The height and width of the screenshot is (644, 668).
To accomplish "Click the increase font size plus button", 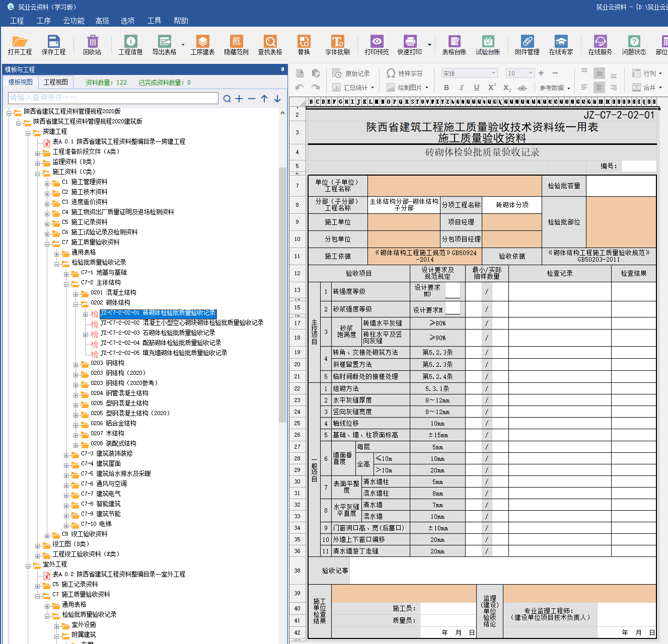I will (541, 73).
